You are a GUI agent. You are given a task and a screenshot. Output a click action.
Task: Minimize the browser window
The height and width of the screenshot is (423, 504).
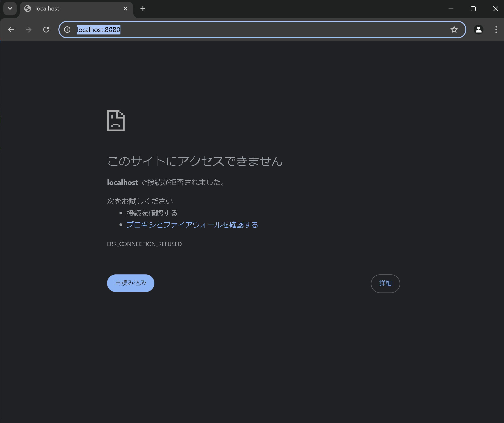(x=451, y=9)
